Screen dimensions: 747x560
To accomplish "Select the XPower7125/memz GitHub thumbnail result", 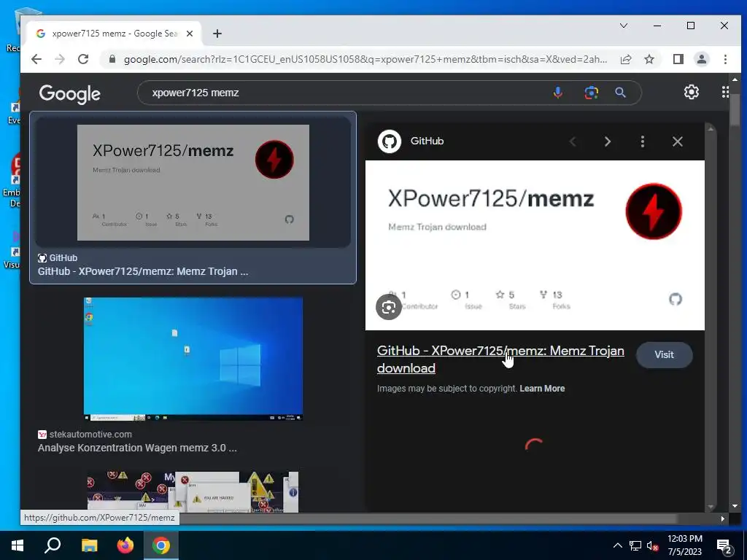I will point(193,182).
